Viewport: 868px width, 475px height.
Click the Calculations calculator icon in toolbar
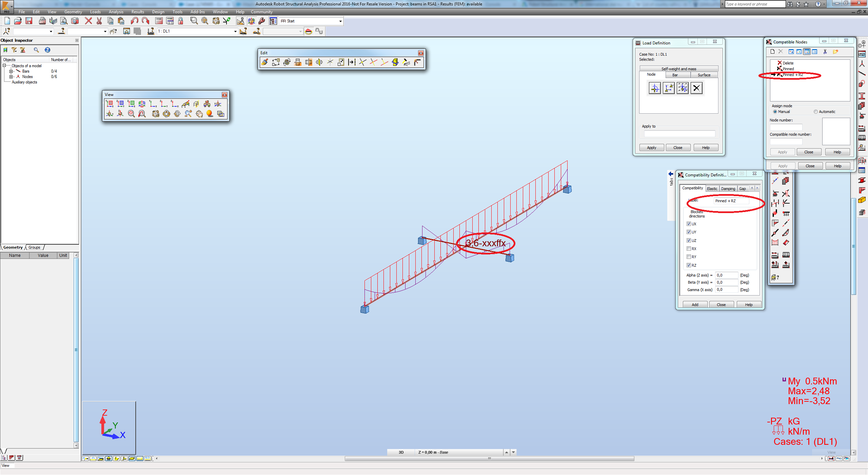[158, 21]
